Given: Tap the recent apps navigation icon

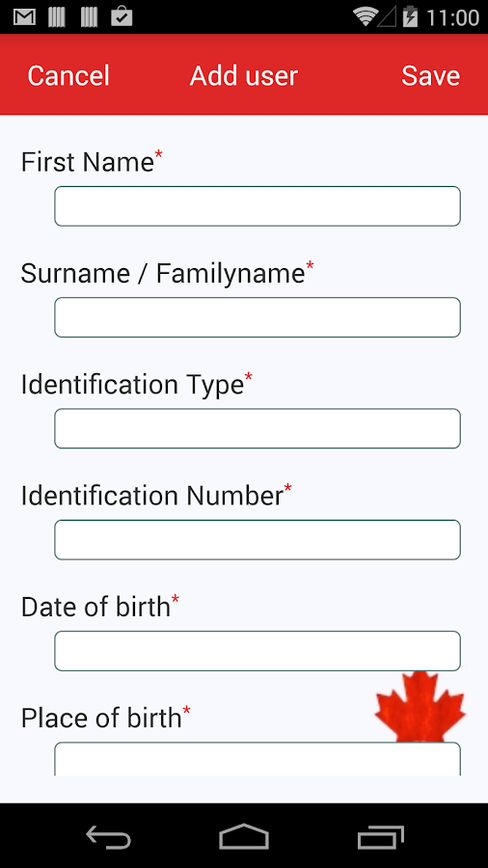Looking at the screenshot, I should click(x=381, y=837).
